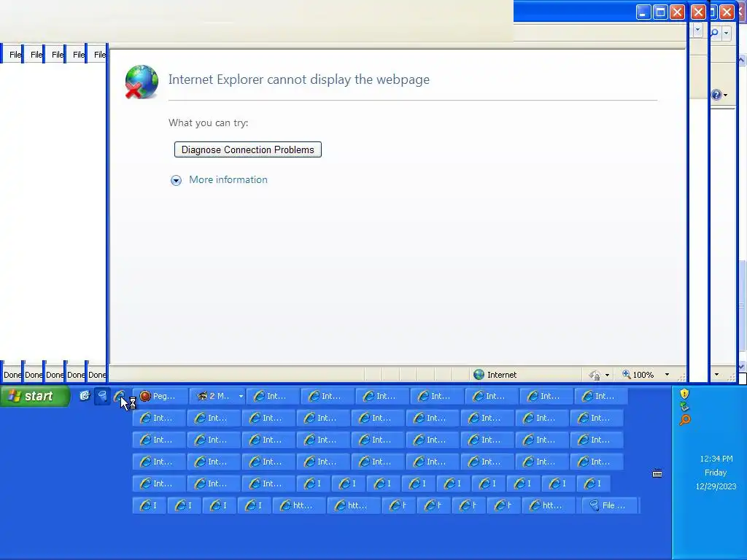Click the highlighted blue cup Quick Launch icon
Image resolution: width=747 pixels, height=560 pixels.
point(102,396)
